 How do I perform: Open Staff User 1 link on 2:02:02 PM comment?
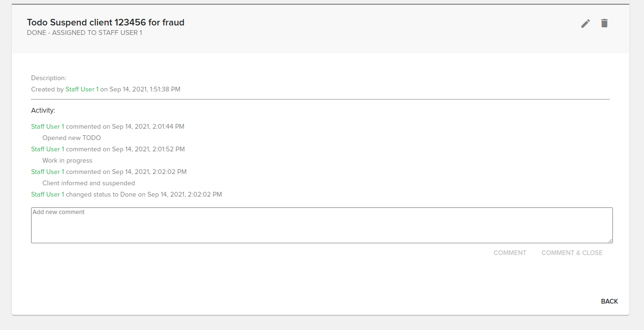click(48, 172)
